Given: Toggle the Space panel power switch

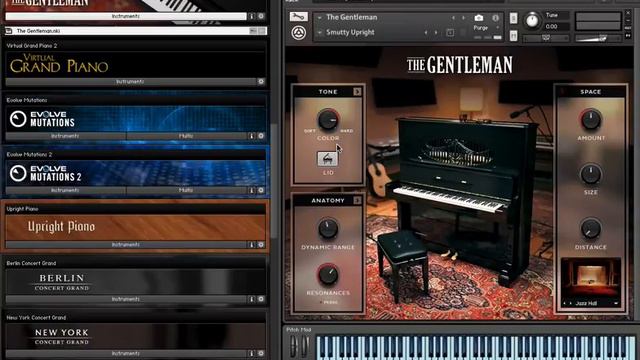Looking at the screenshot, I should tap(562, 91).
